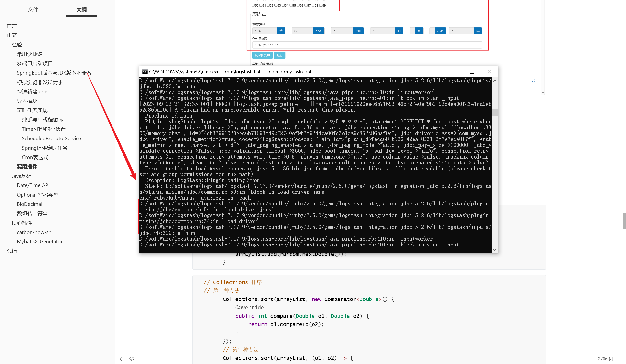
Task: Click cmd scrollbar up arrow
Action: (495, 81)
